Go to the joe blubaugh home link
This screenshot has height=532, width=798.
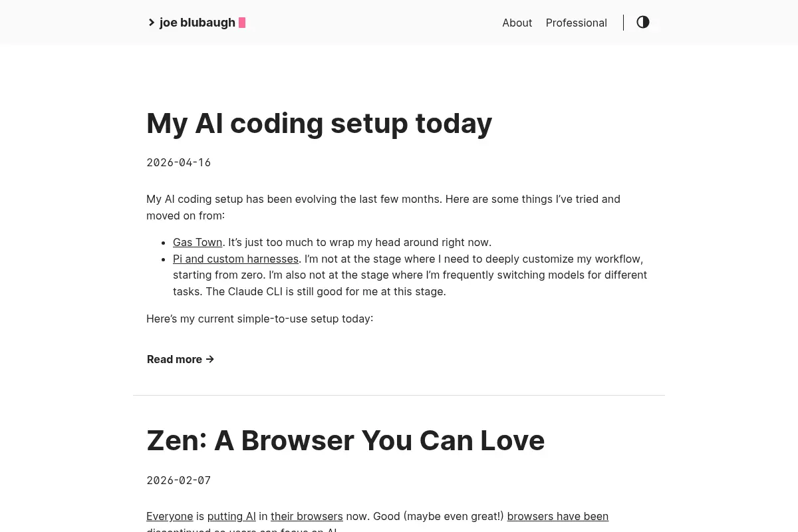pyautogui.click(x=198, y=23)
